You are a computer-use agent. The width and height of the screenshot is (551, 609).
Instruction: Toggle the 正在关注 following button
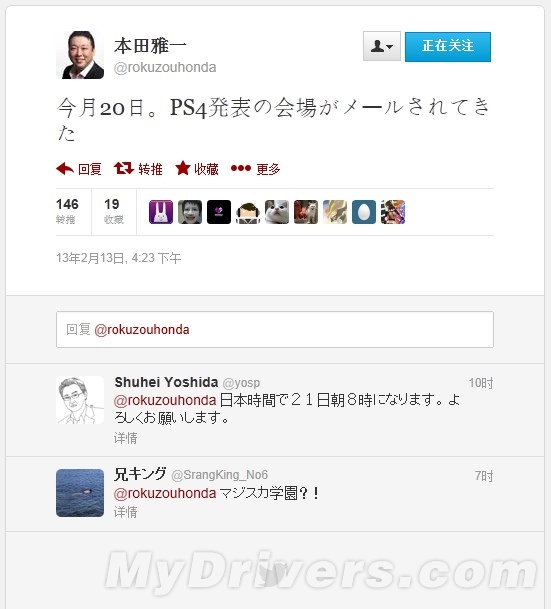448,47
